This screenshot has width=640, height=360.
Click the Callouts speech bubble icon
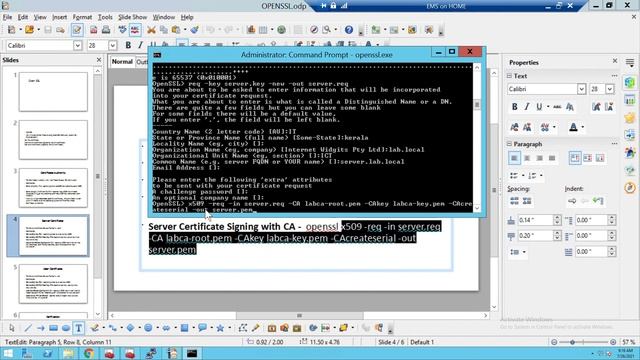tap(202, 328)
